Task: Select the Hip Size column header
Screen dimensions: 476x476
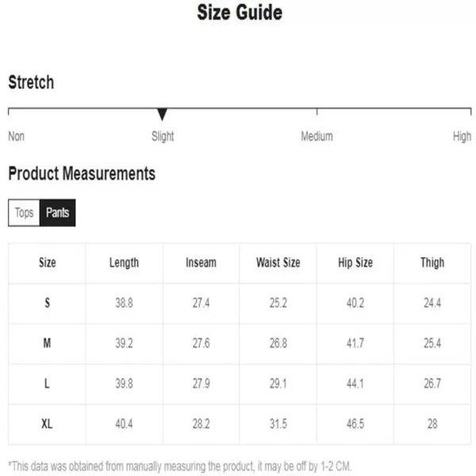Action: tap(355, 263)
